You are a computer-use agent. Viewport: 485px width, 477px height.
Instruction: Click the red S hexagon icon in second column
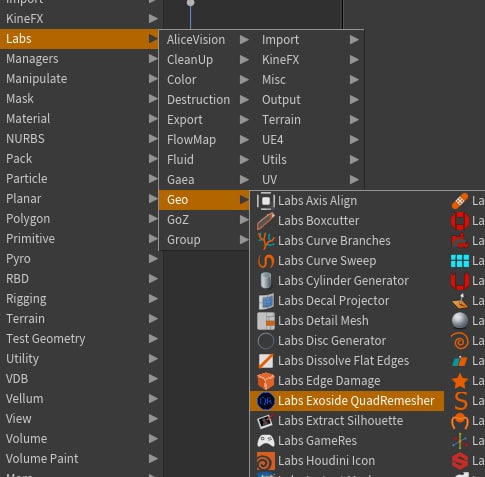460,461
